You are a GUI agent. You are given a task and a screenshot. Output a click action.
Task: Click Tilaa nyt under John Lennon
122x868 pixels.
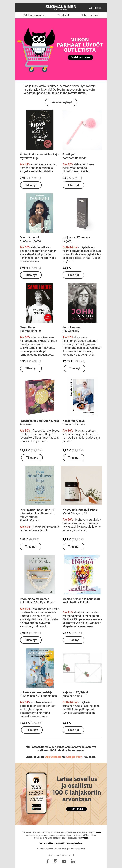point(74,368)
